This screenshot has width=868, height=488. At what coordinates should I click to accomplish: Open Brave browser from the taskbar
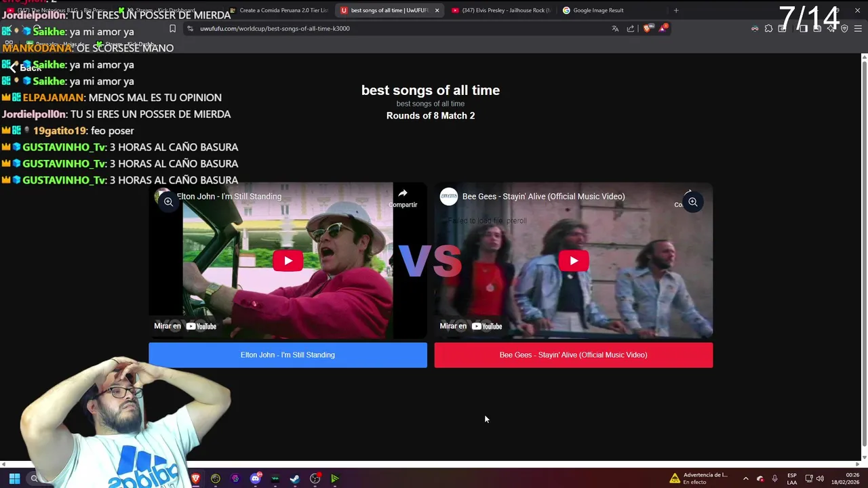coord(196,479)
